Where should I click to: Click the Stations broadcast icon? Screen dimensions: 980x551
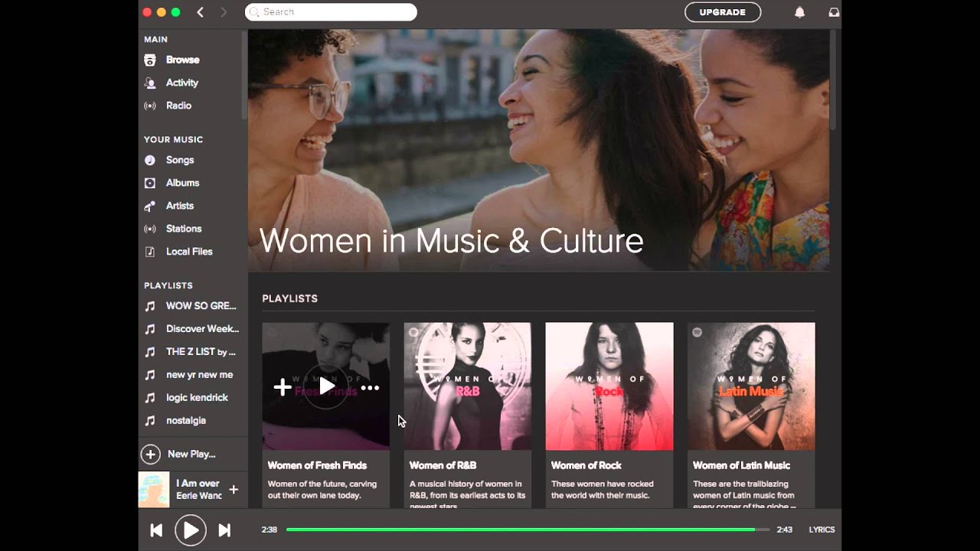point(150,229)
